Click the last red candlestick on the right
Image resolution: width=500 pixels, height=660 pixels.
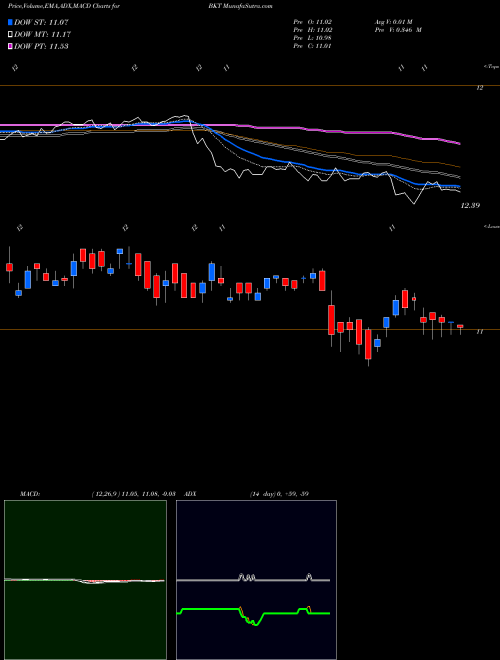click(460, 327)
